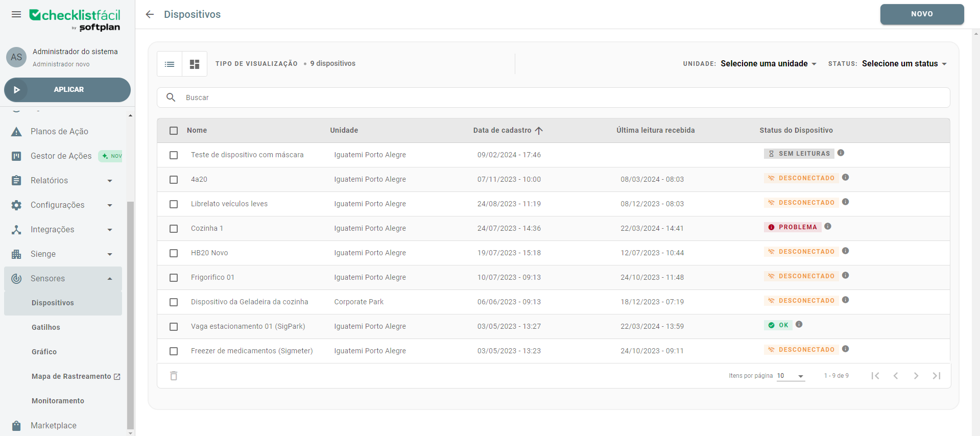Open Mapa de Rastreamento external link
This screenshot has height=436, width=980.
tap(76, 376)
